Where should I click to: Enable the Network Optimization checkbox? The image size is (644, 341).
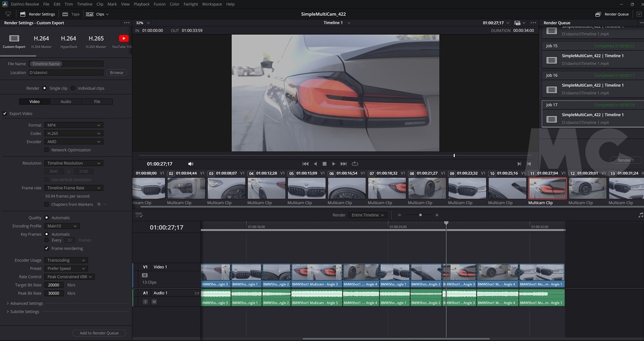pyautogui.click(x=47, y=150)
